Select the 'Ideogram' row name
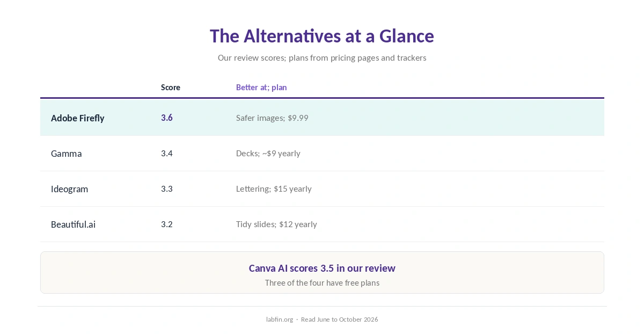 (x=69, y=189)
